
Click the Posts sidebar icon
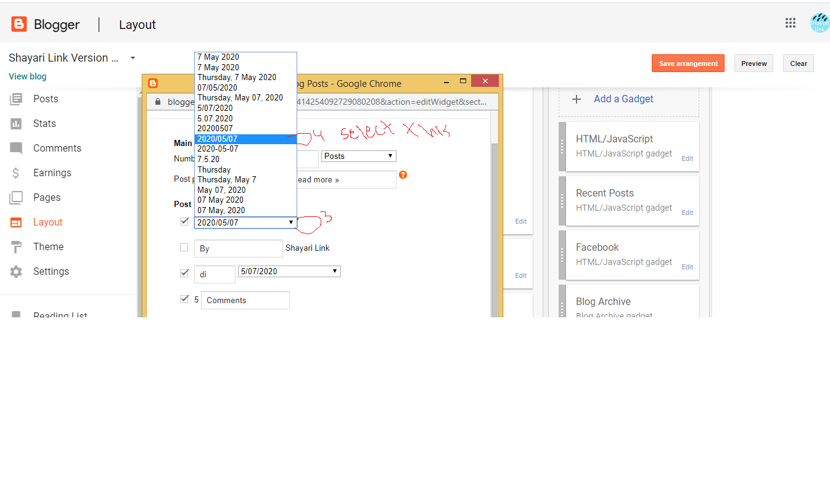pyautogui.click(x=16, y=99)
